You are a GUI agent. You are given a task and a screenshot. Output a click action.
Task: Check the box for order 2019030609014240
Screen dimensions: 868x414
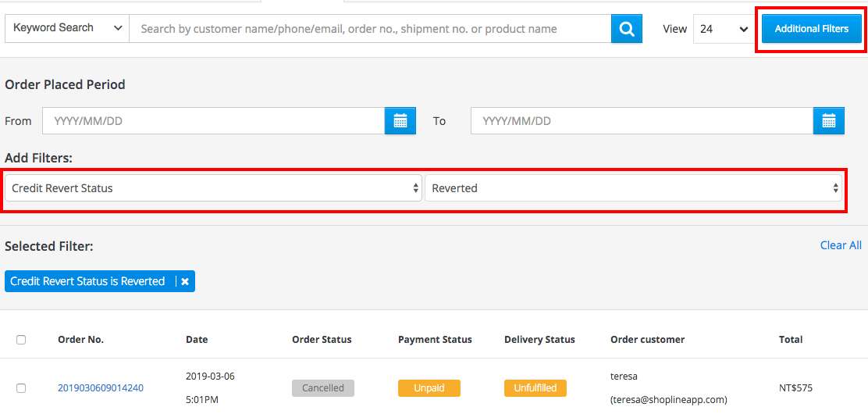tap(21, 388)
